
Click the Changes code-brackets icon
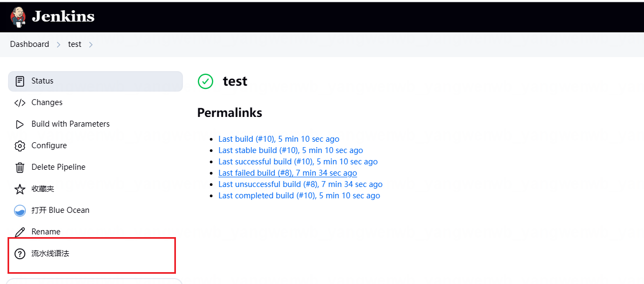[20, 102]
